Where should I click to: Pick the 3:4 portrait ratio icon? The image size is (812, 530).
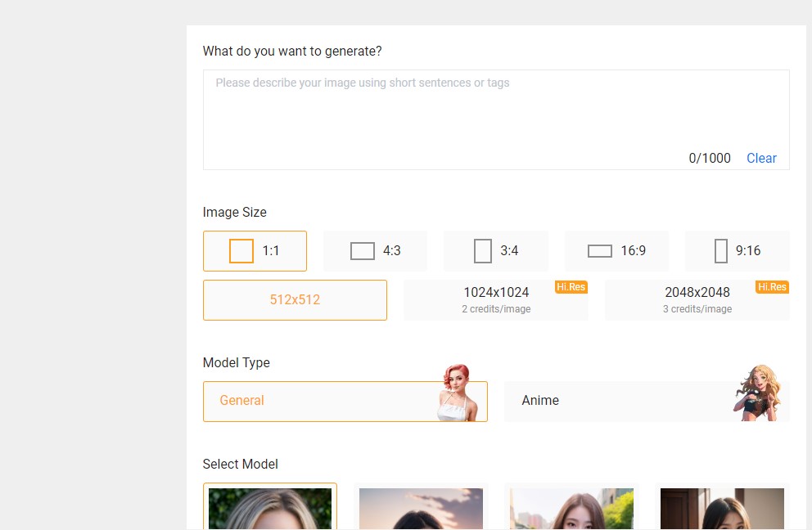click(483, 251)
